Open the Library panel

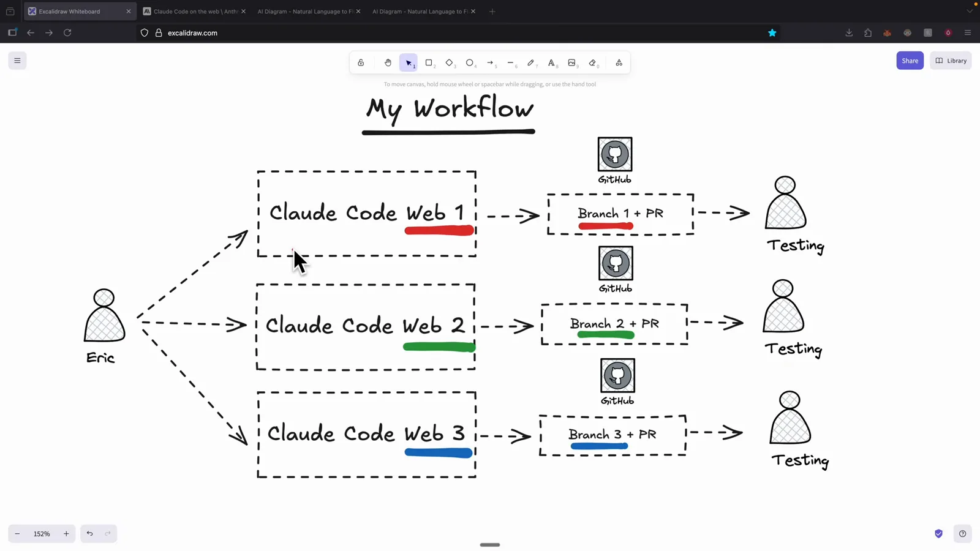tap(951, 61)
